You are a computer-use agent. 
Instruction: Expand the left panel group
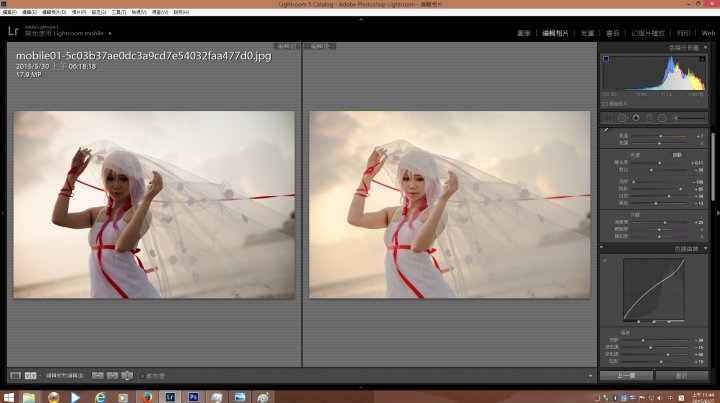2,213
